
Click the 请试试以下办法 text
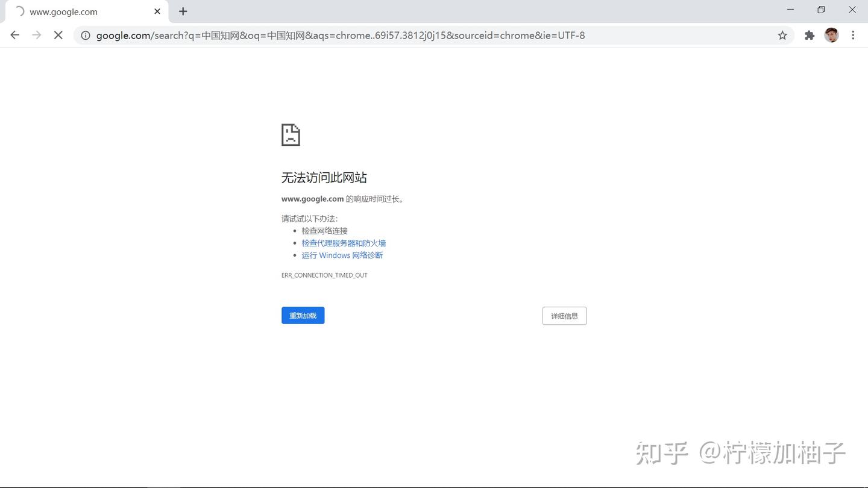click(310, 219)
